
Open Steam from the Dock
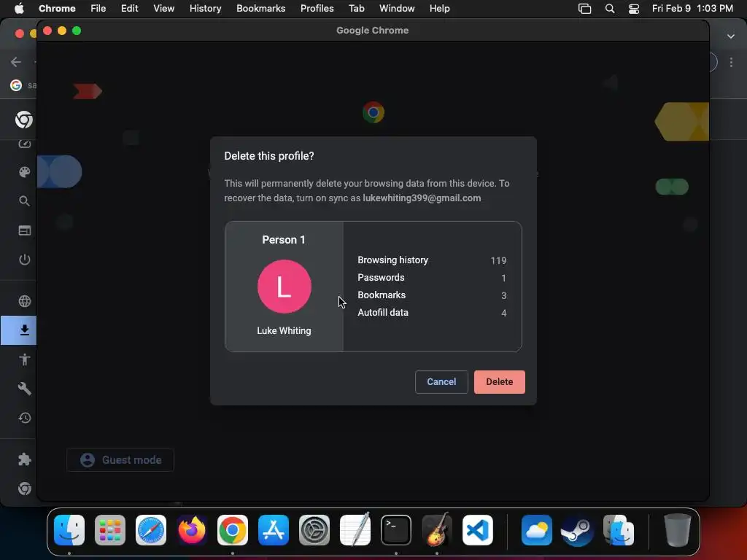coord(578,530)
